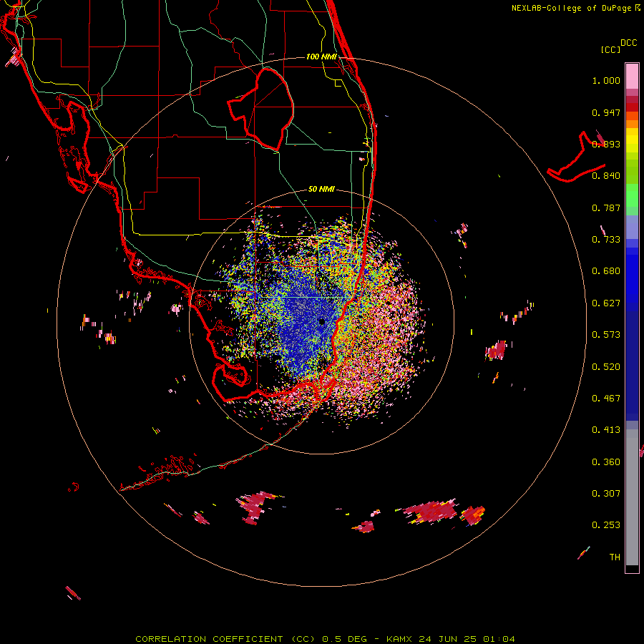Click the DCC label above the color scale
Image resolution: width=644 pixels, height=644 pixels.
(x=628, y=43)
